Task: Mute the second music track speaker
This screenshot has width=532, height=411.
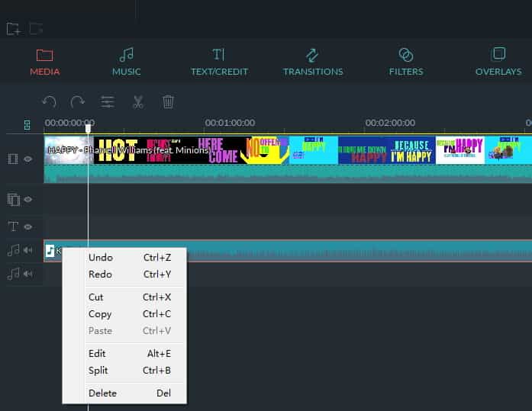Action: click(x=28, y=274)
